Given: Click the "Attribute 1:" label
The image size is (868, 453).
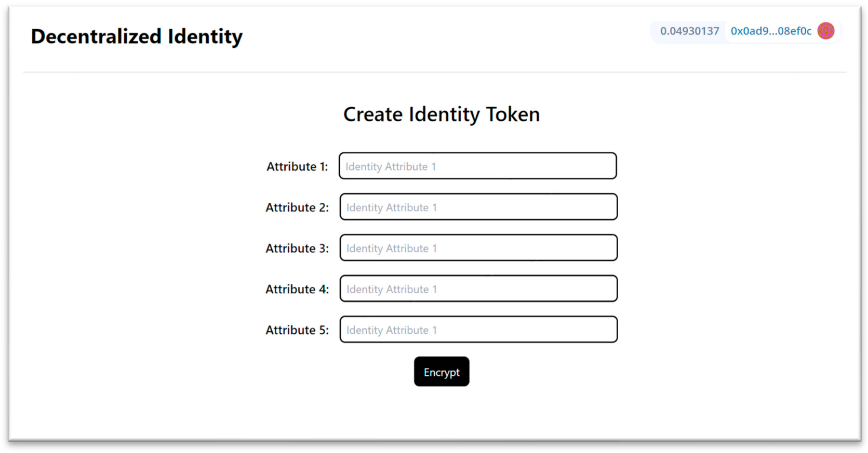Looking at the screenshot, I should pyautogui.click(x=297, y=166).
